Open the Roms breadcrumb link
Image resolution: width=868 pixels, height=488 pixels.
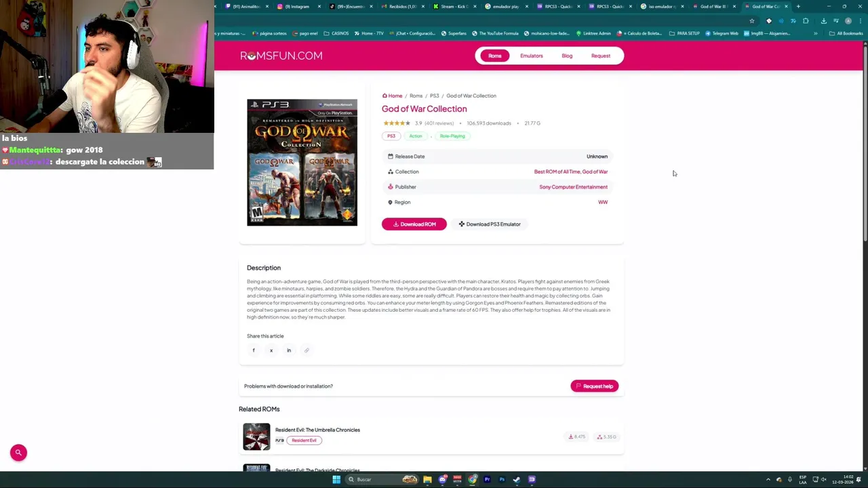pos(416,96)
